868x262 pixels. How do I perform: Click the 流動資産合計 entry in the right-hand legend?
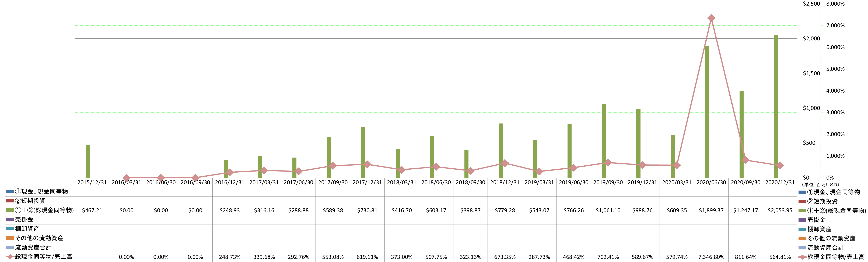click(x=821, y=248)
